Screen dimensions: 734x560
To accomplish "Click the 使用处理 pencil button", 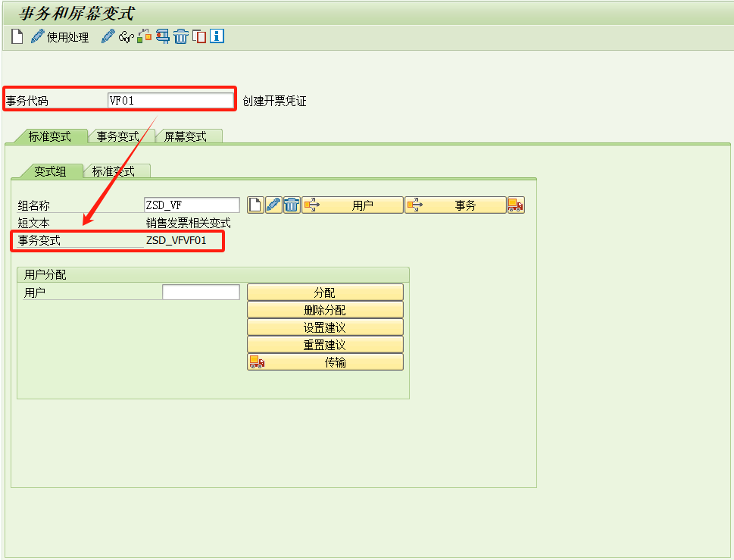I will tap(59, 36).
